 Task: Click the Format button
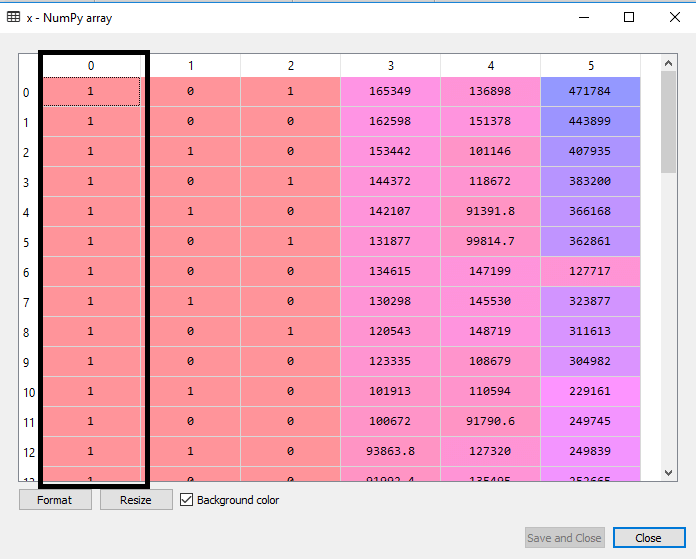point(55,500)
